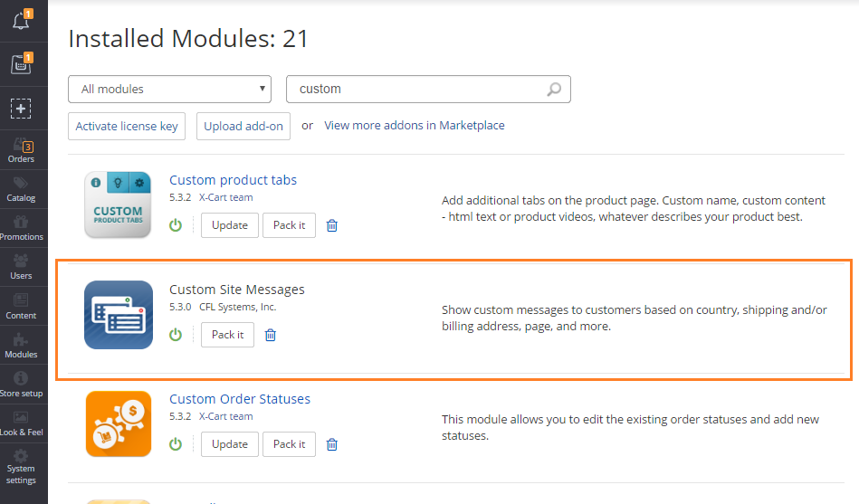Click the search magnifier icon in module search

(x=554, y=89)
